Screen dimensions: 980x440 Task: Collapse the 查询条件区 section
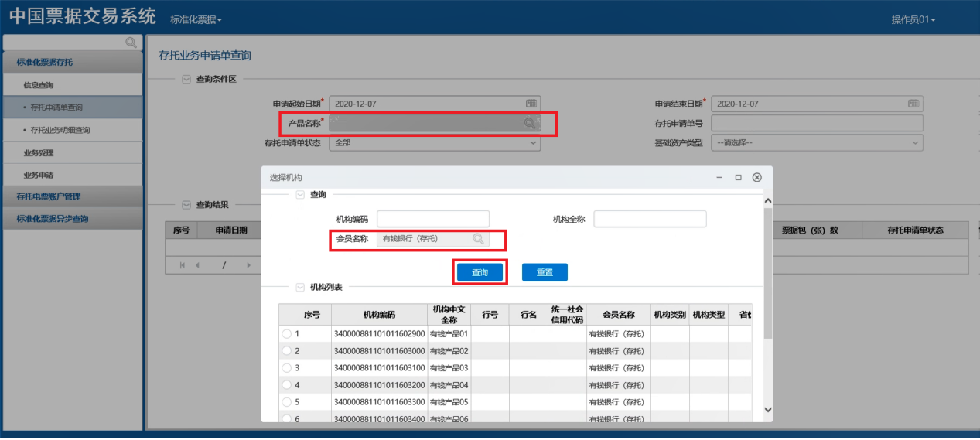click(186, 79)
